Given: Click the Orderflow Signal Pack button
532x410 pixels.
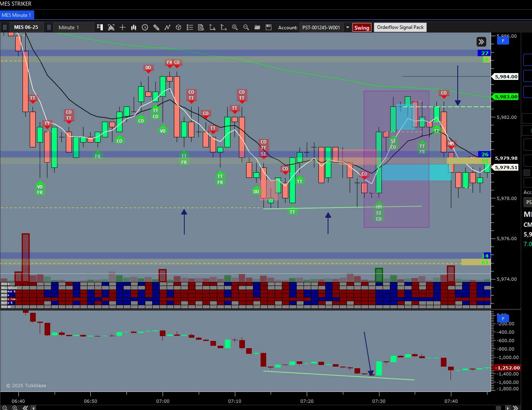Looking at the screenshot, I should click(400, 27).
